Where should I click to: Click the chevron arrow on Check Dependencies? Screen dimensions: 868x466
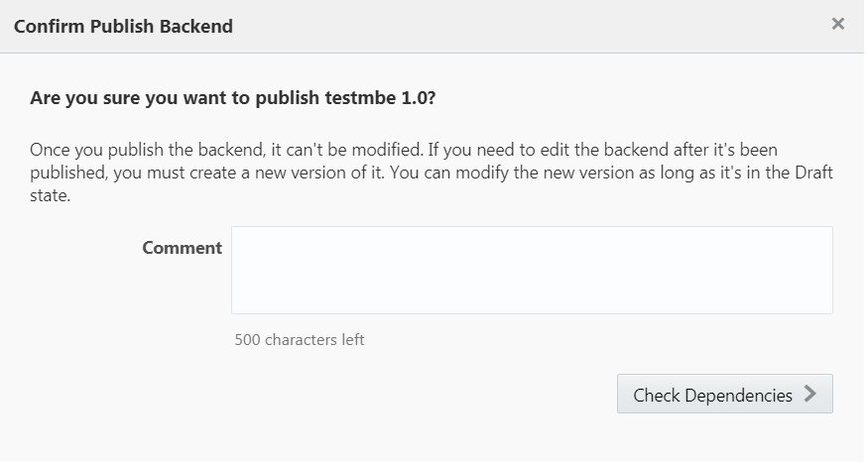tap(810, 394)
